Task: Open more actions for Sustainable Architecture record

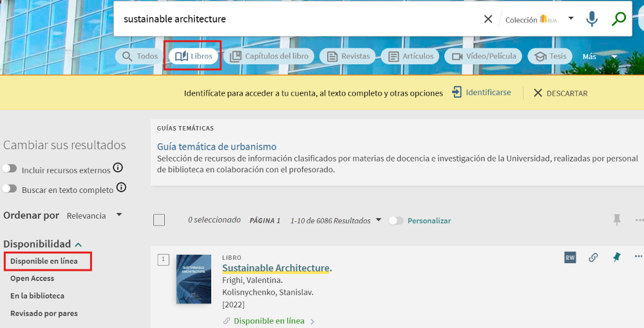Action: [x=638, y=257]
